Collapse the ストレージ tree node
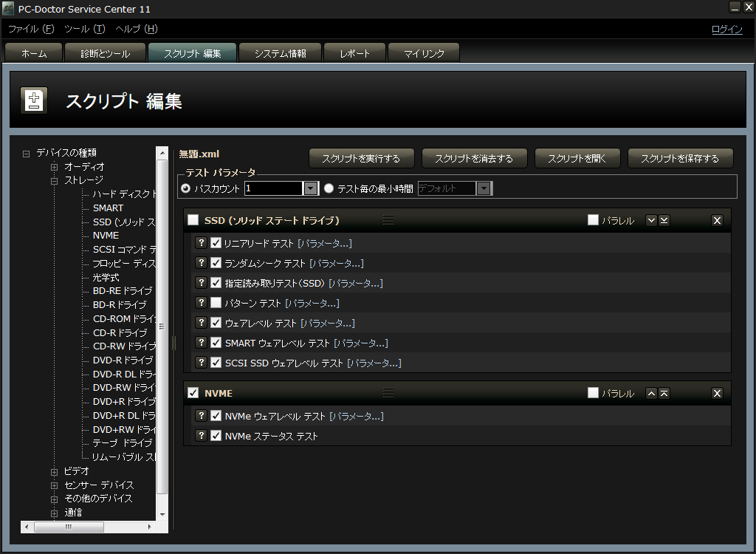The height and width of the screenshot is (554, 756). point(54,181)
